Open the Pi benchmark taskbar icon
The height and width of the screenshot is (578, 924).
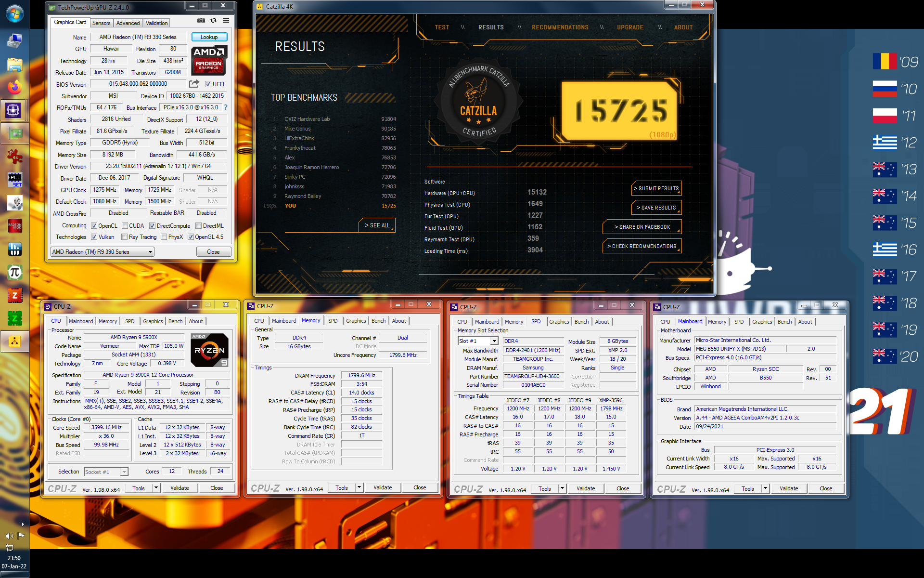14,272
